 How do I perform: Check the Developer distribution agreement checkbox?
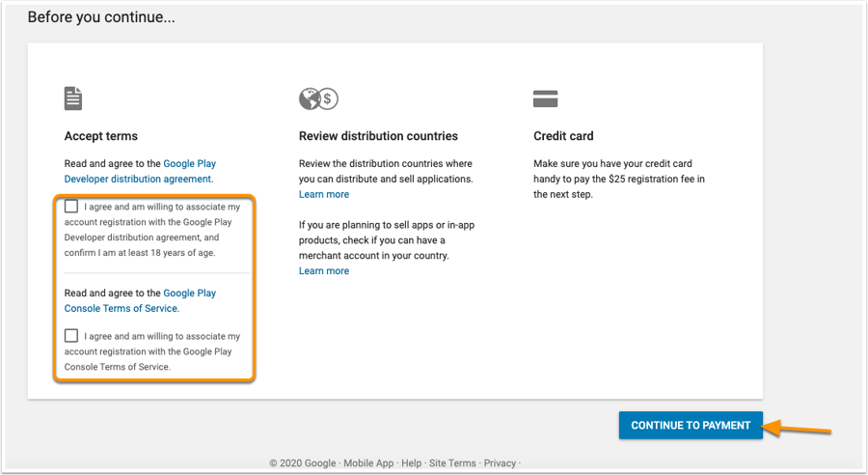[x=71, y=207]
